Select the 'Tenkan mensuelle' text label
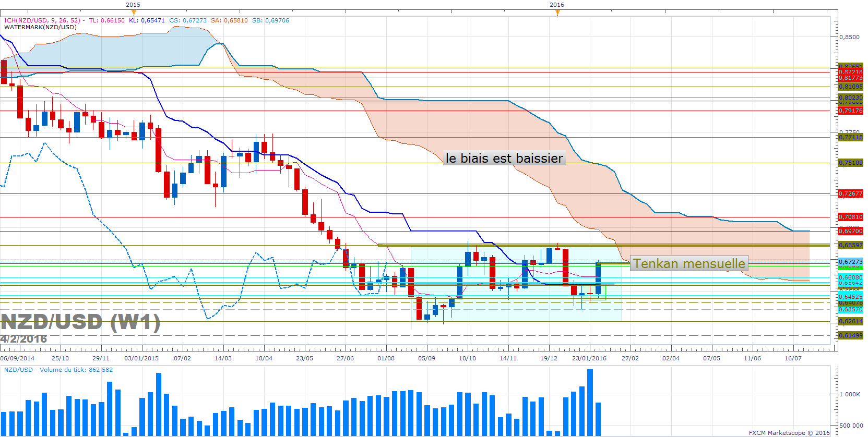The image size is (868, 437). tap(689, 263)
